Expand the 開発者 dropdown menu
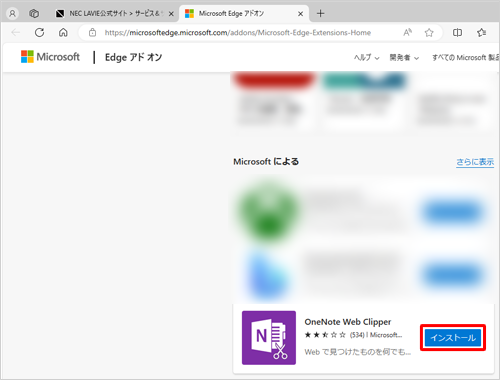Viewport: 500px width, 380px height. [404, 58]
